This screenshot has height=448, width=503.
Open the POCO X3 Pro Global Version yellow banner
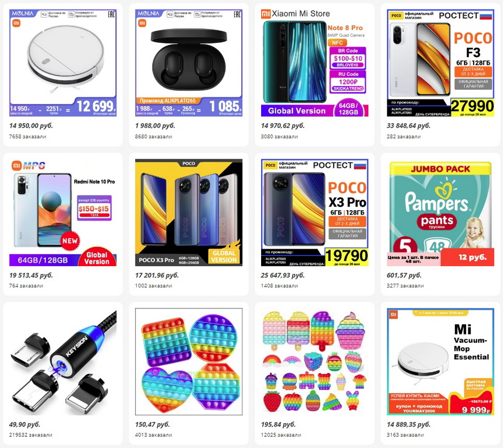tap(189, 212)
